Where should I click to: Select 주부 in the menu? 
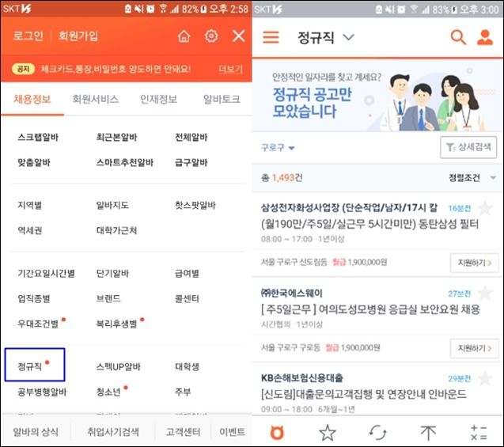point(183,392)
